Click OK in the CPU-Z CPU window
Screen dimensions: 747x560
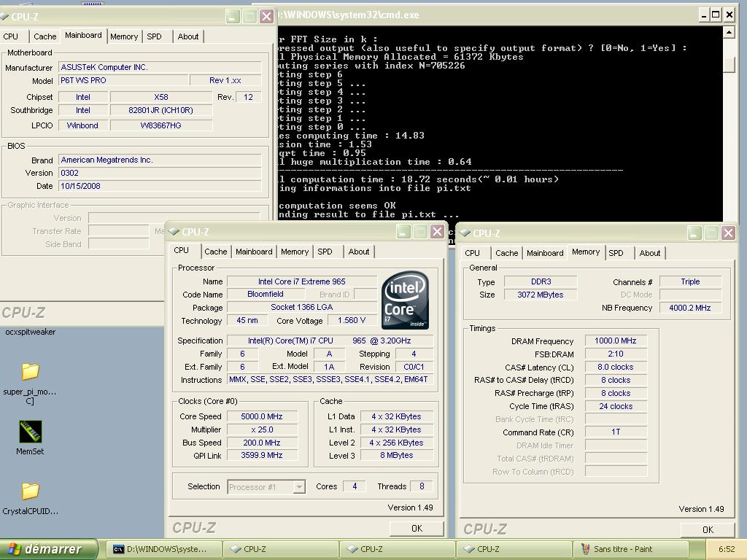coord(417,528)
